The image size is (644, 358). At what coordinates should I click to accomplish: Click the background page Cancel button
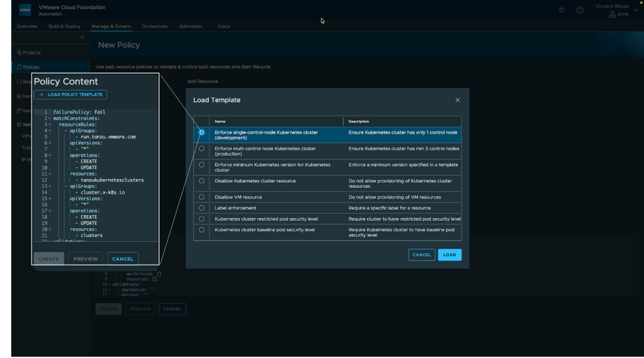172,309
